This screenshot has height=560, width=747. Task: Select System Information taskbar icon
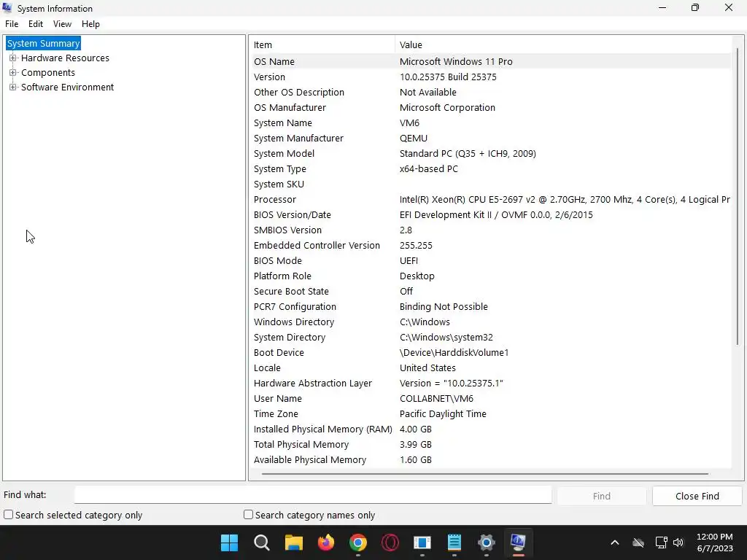pyautogui.click(x=519, y=542)
